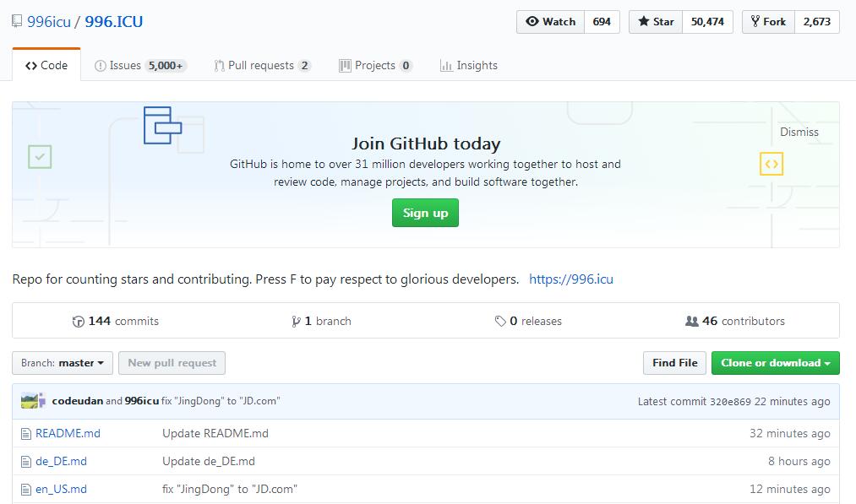Open the en_US.md file
The image size is (856, 504).
(x=61, y=490)
